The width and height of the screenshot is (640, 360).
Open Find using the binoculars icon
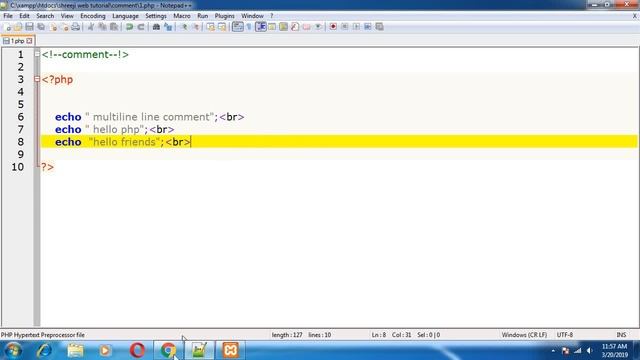pyautogui.click(x=156, y=27)
